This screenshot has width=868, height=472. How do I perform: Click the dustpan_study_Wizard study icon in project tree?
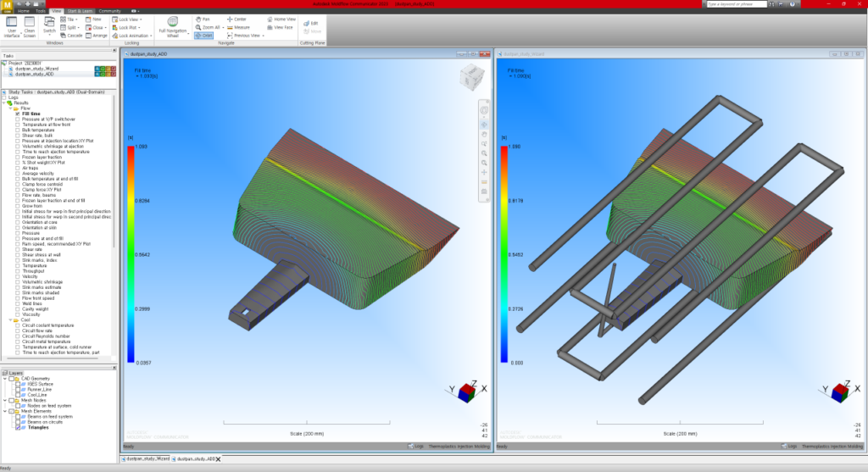click(12, 69)
